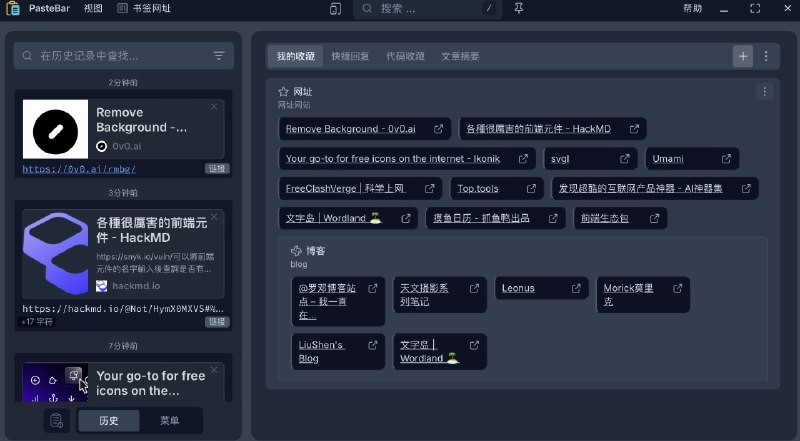Select the 文章摘要 tab

(460, 56)
